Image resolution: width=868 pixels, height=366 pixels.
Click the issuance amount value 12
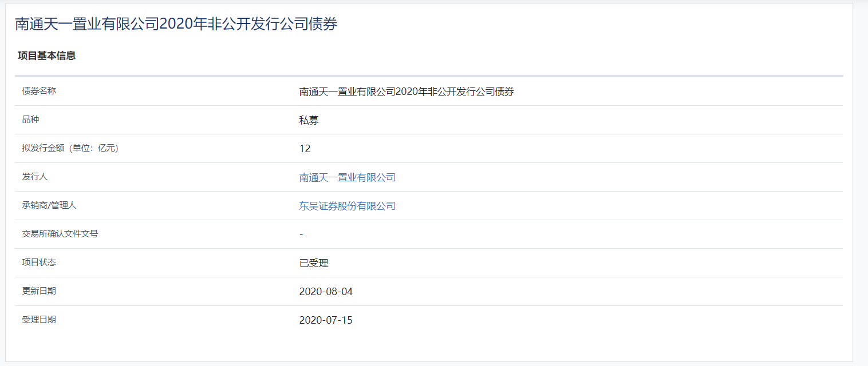click(305, 149)
